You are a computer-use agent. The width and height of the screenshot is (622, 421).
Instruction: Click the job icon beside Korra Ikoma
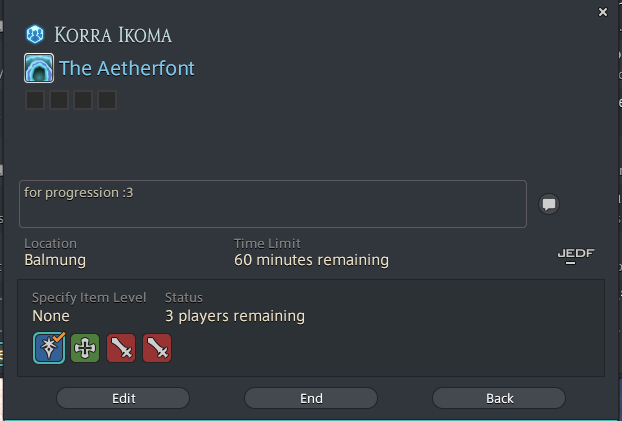[x=35, y=35]
